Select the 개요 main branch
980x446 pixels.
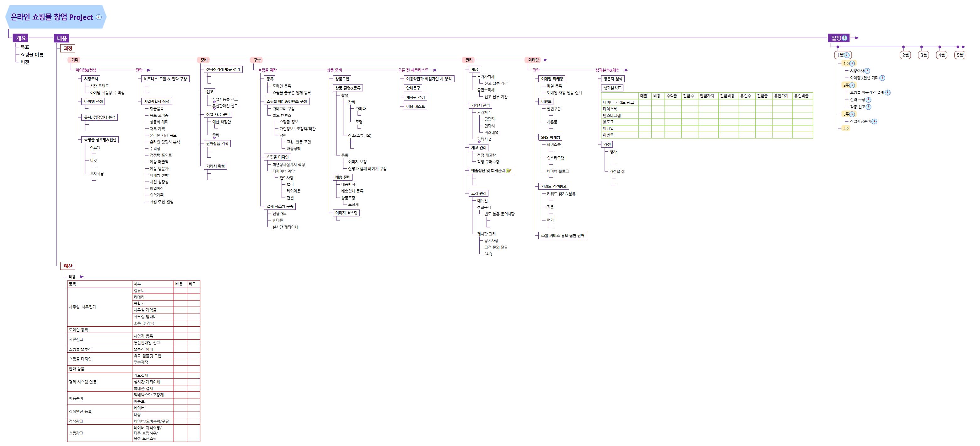(20, 38)
